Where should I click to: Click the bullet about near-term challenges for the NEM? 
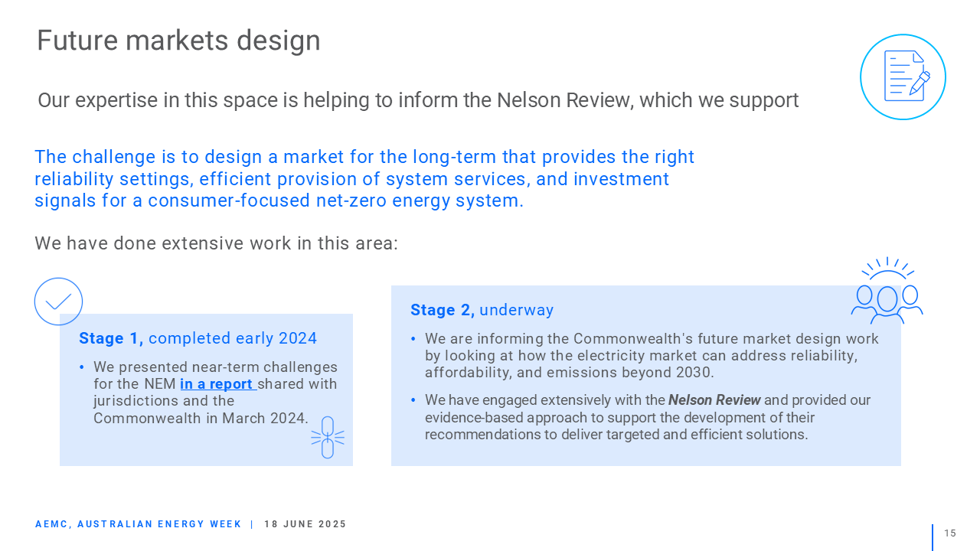(x=215, y=393)
